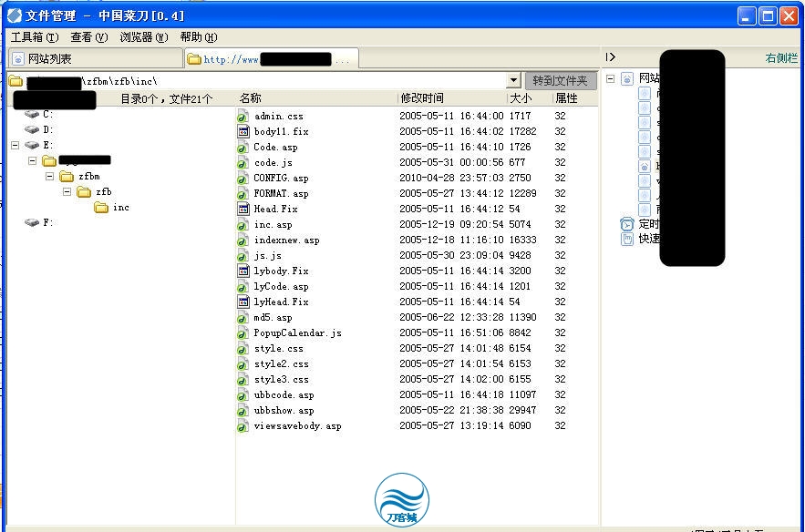Collapse the 网站 tree in right sidebar
The image size is (805, 532).
click(x=611, y=78)
